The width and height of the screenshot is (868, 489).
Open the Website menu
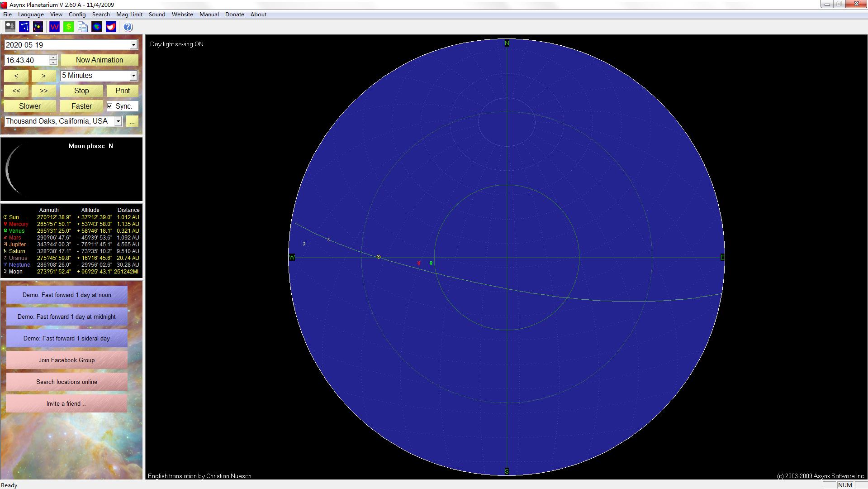182,14
